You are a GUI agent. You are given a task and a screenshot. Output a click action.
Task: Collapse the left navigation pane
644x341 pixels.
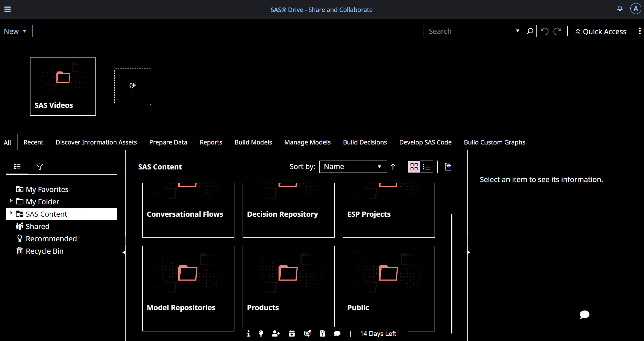(x=124, y=252)
